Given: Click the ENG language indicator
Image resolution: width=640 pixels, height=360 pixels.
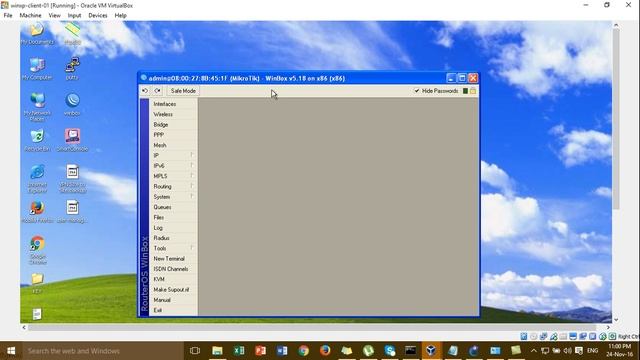Looking at the screenshot, I should coord(593,351).
